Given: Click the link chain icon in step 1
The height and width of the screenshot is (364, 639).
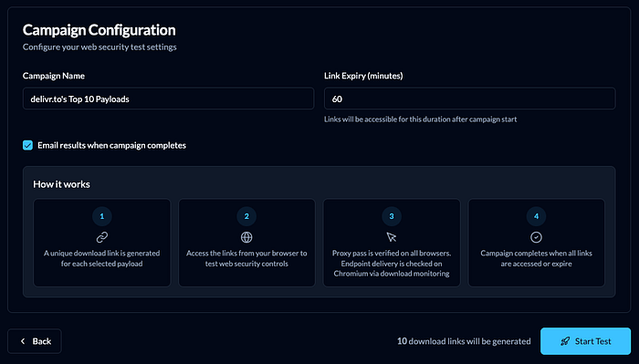Looking at the screenshot, I should click(102, 237).
